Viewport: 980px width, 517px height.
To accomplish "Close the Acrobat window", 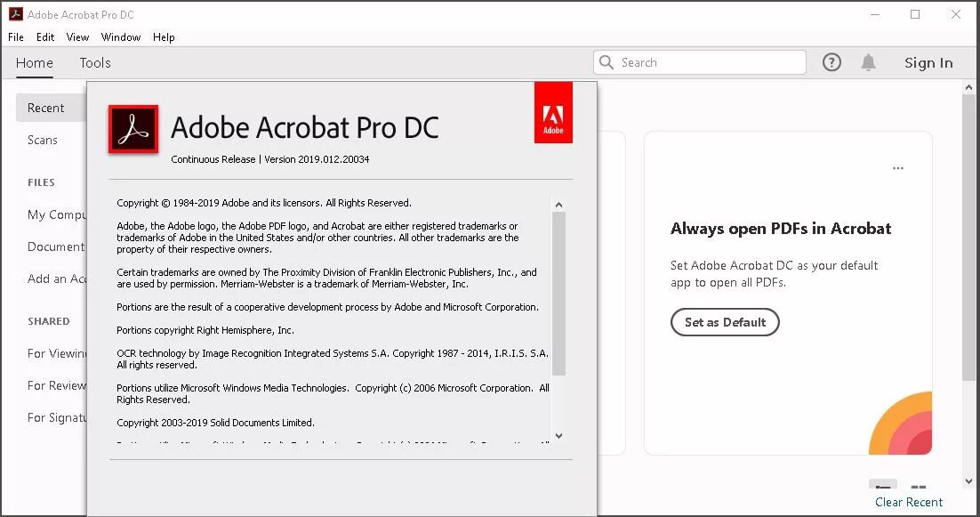I will [x=956, y=14].
